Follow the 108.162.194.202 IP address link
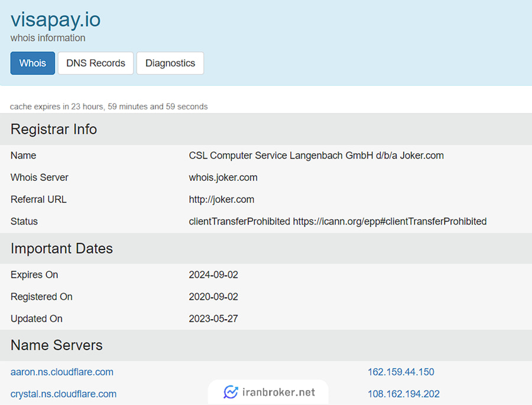Screen dimensions: 532x405 404,394
